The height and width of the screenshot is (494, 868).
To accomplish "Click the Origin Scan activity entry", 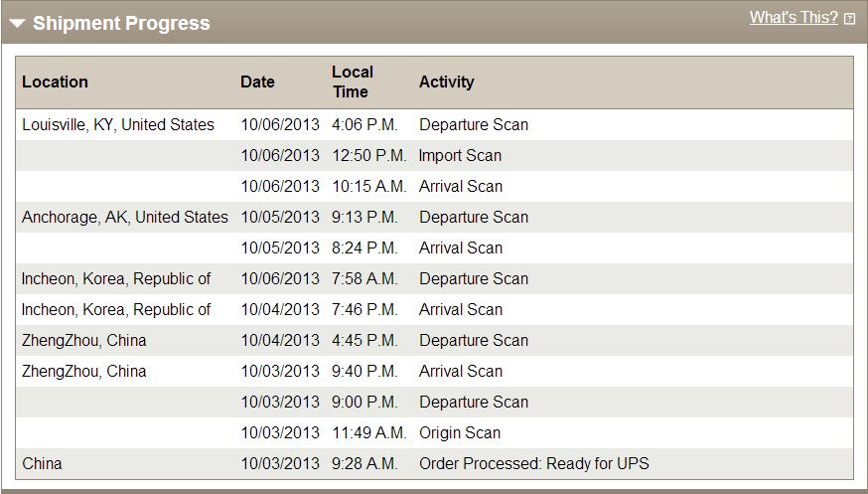I will [x=460, y=432].
